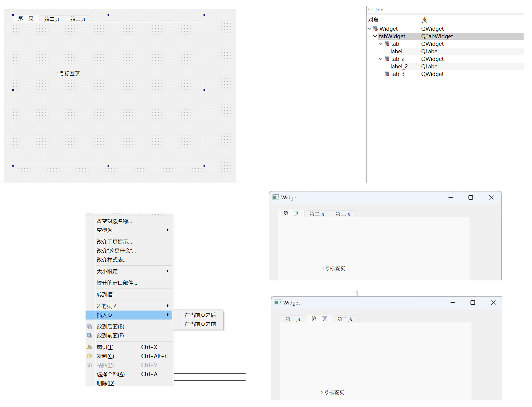Image resolution: width=532 pixels, height=407 pixels.
Task: Click QTabWidget class cell in tree
Action: [437, 36]
